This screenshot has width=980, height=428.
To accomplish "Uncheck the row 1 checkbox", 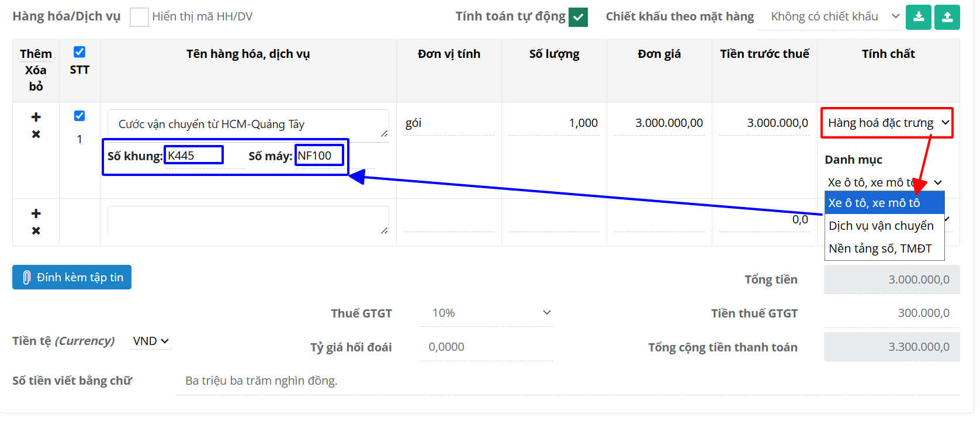I will point(79,116).
